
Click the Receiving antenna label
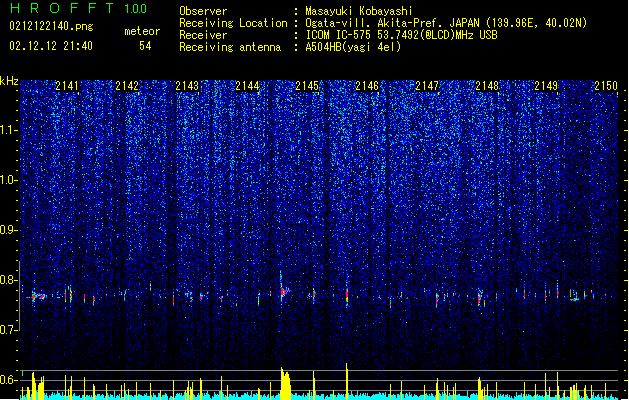coord(230,47)
